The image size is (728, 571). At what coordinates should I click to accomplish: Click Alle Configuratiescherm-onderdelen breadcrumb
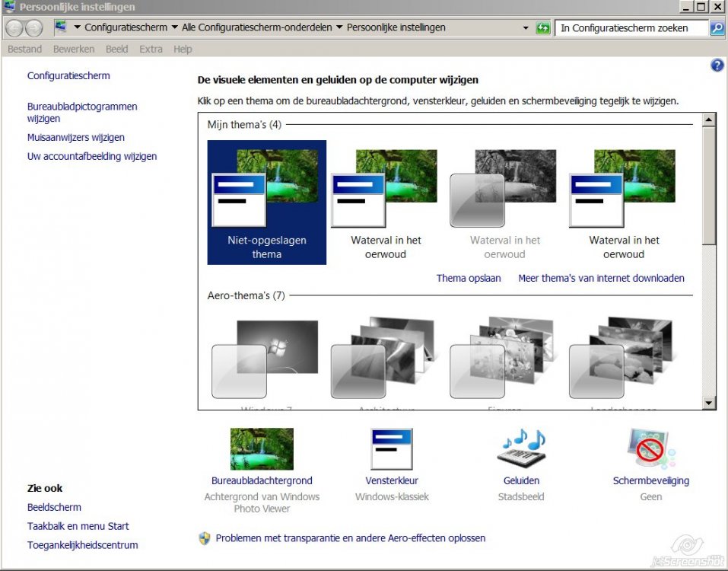(257, 27)
